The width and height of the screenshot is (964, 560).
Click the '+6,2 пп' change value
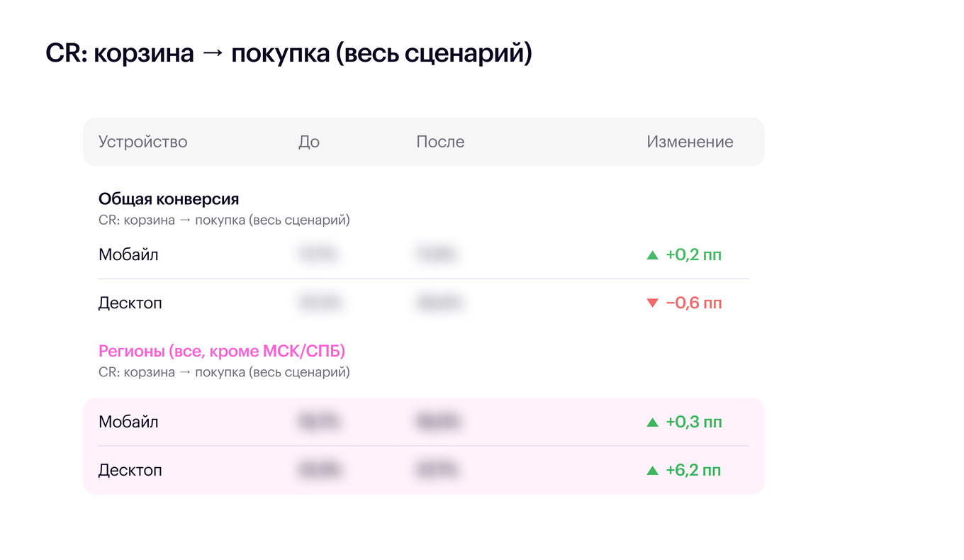694,470
